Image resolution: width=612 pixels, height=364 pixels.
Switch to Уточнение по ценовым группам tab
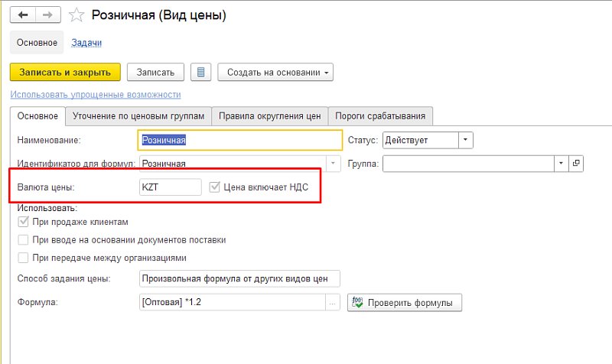[138, 116]
